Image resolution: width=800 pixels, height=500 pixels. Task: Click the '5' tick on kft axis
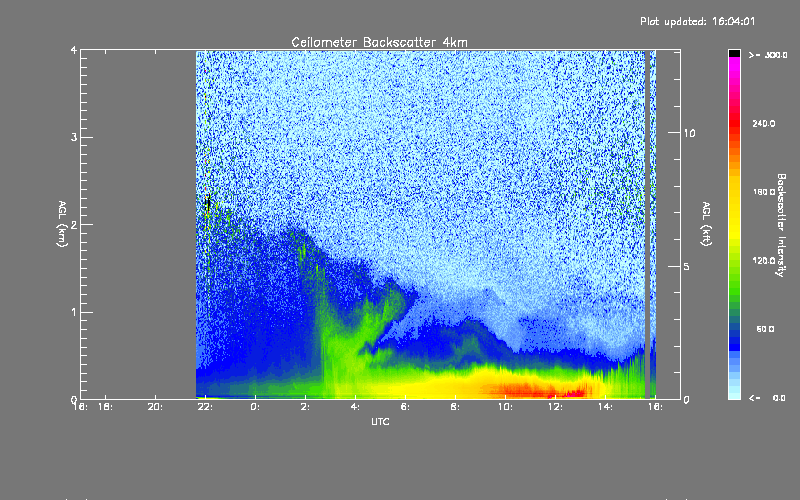pos(687,267)
